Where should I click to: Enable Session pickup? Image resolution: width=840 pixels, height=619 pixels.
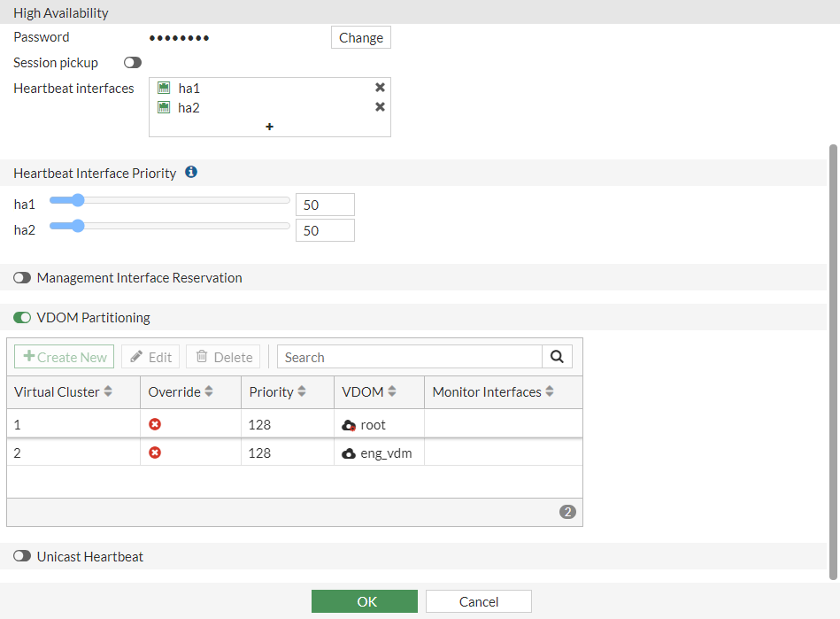(132, 62)
